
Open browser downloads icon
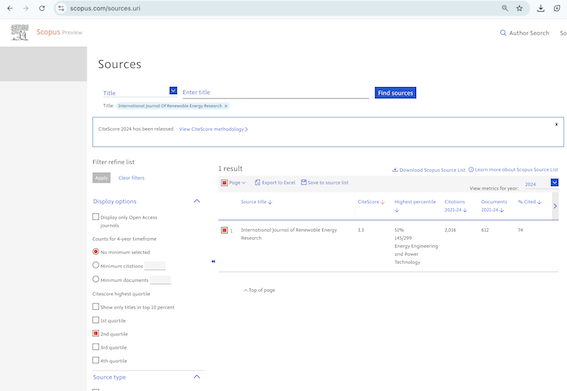click(x=541, y=8)
